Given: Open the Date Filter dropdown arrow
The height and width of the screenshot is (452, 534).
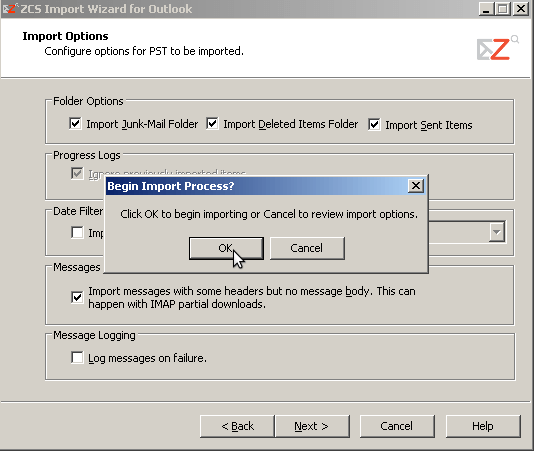Looking at the screenshot, I should (x=497, y=232).
